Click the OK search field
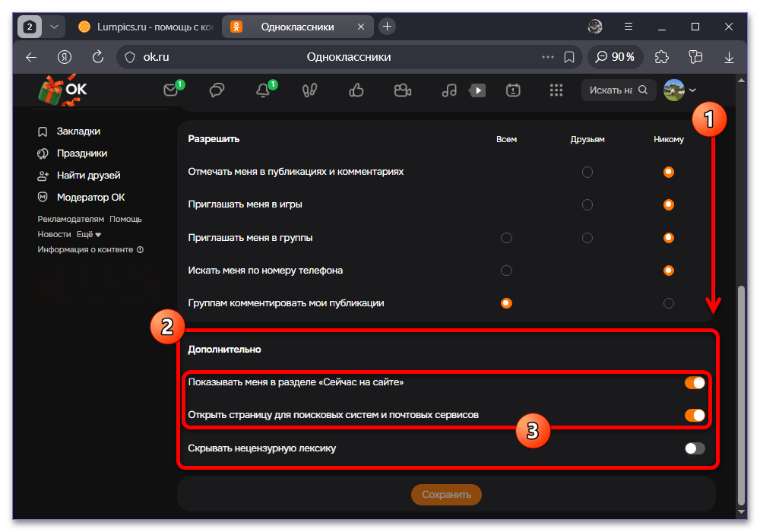Image resolution: width=760 pixels, height=532 pixels. (619, 90)
